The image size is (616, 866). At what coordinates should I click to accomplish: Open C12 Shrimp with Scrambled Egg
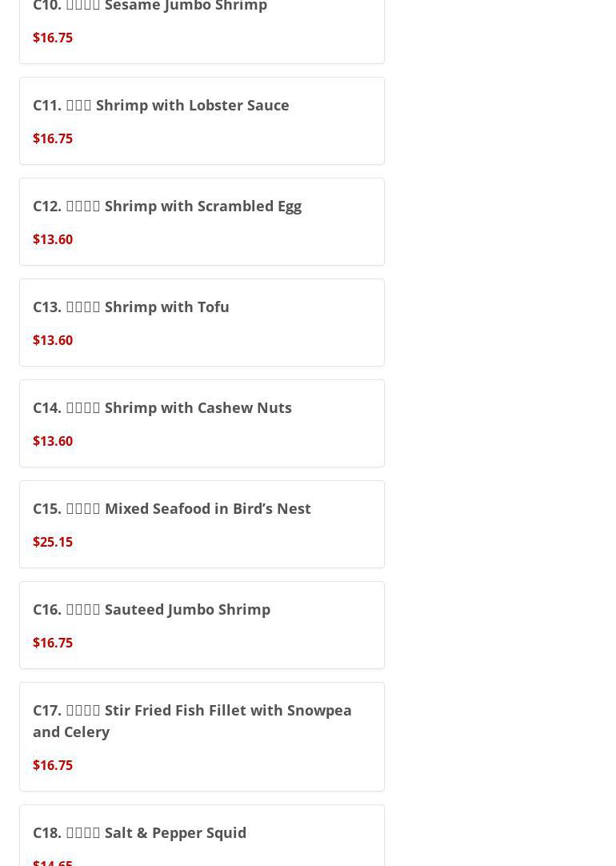tap(167, 206)
